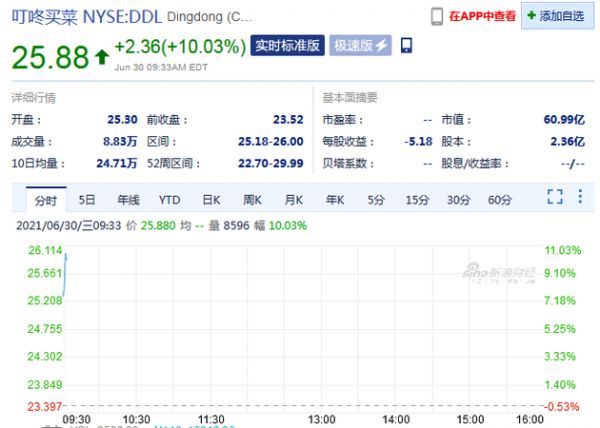
Task: Select the 30分 chart tab
Action: (x=458, y=200)
